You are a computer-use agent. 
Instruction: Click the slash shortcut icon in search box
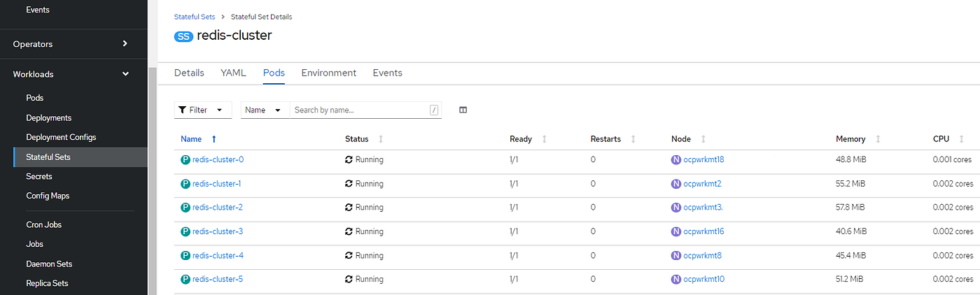click(434, 110)
